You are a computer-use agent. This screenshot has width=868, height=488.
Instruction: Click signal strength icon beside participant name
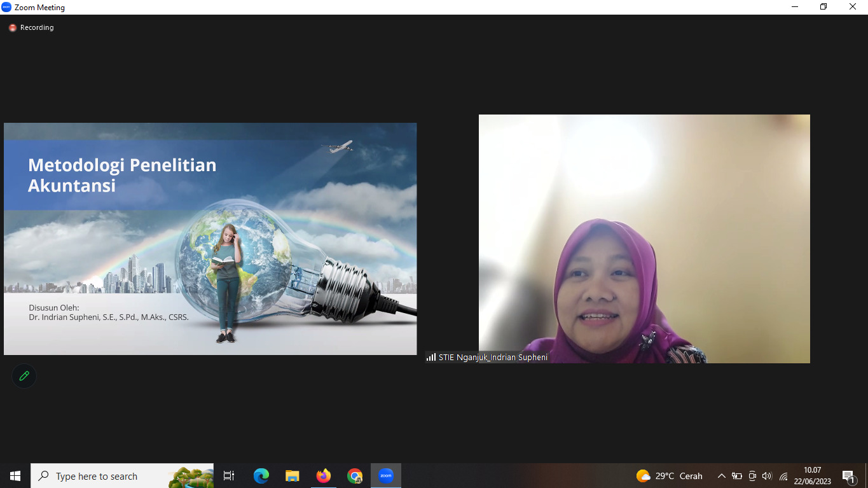[431, 358]
